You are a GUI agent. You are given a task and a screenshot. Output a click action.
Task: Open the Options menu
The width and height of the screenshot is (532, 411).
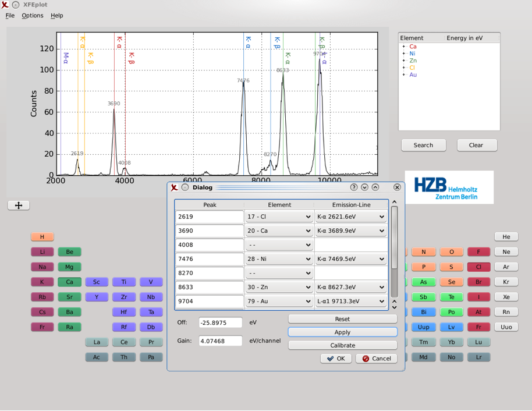tap(33, 16)
